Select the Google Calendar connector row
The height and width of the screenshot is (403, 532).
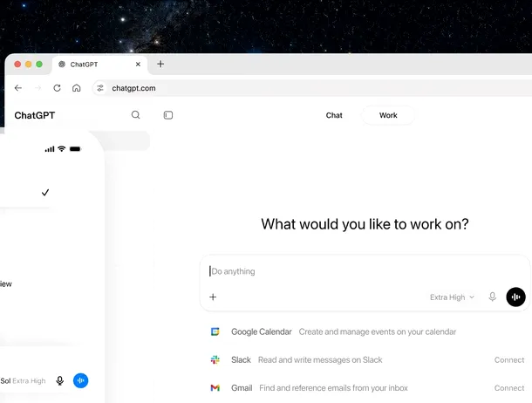(x=365, y=331)
